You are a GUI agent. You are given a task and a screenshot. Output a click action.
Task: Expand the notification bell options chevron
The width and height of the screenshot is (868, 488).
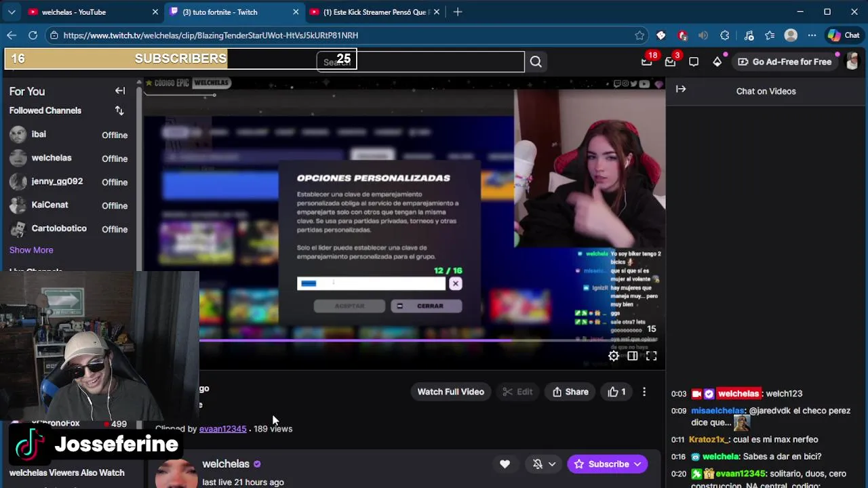tap(552, 464)
